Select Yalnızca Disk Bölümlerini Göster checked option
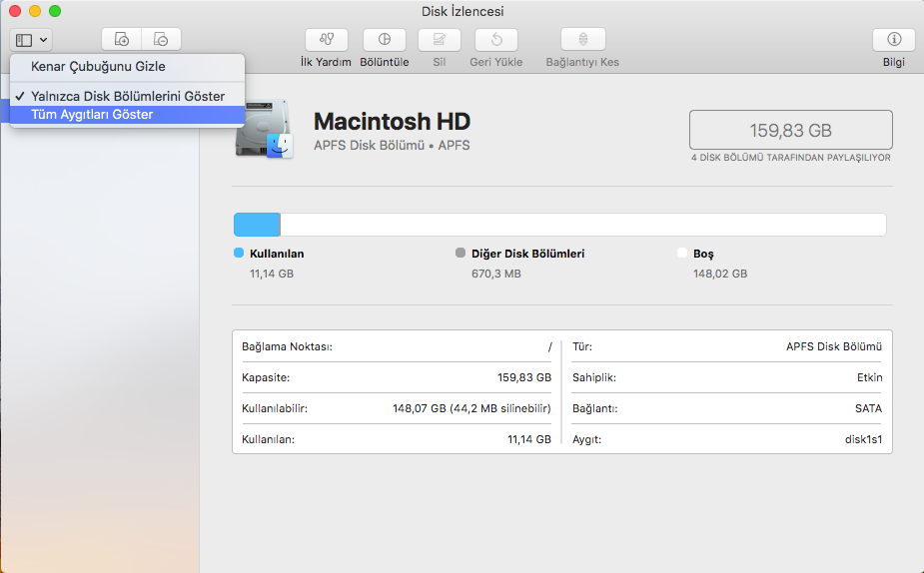 click(x=128, y=97)
